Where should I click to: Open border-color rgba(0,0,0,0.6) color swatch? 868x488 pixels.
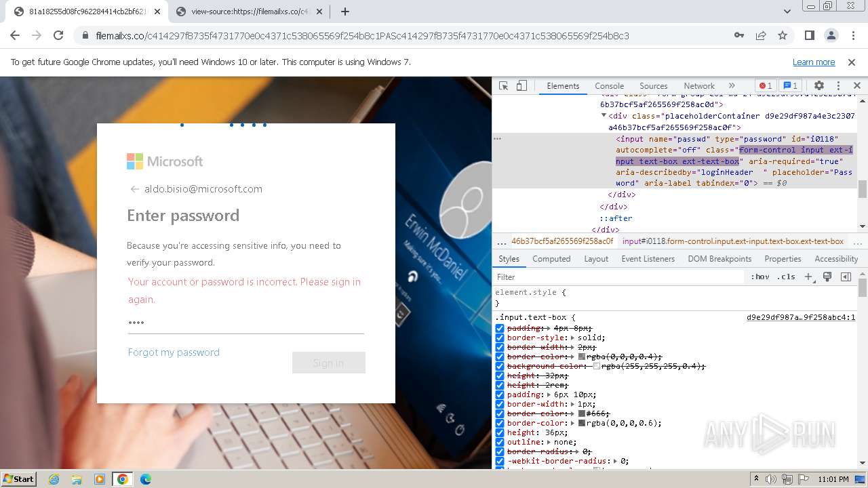(x=582, y=423)
